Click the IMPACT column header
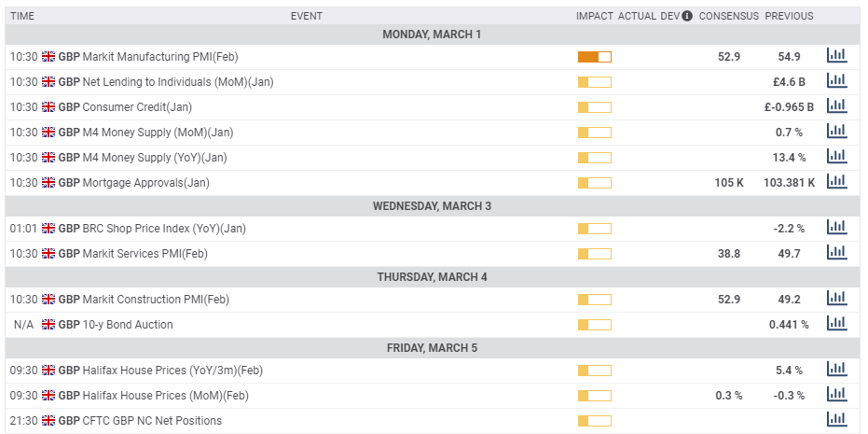 [594, 16]
